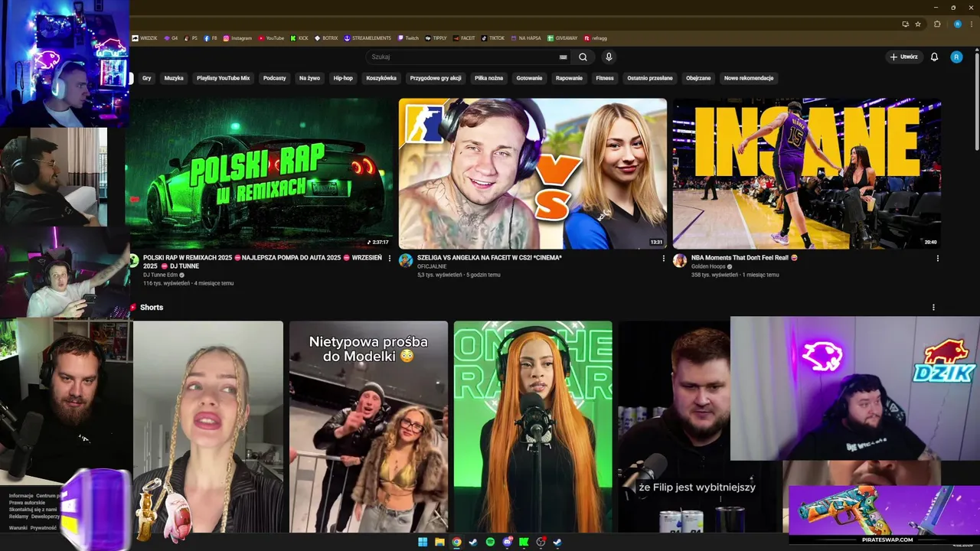
Task: Open File Explorer from taskbar
Action: (439, 542)
